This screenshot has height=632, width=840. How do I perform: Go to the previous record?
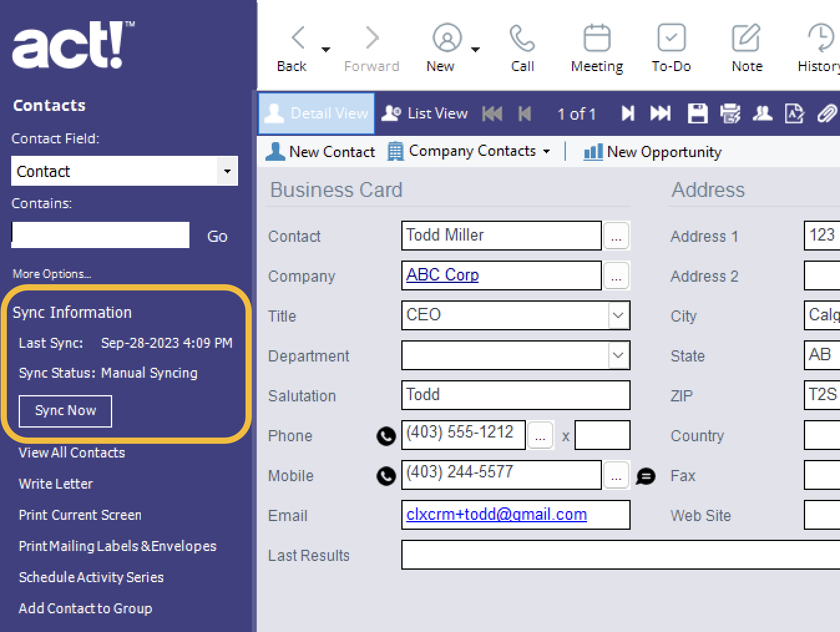coord(525,113)
